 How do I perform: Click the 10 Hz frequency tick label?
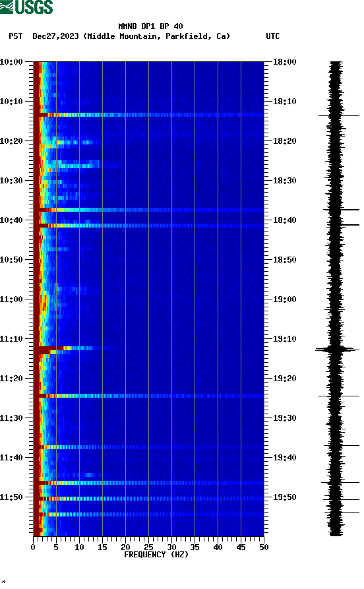click(79, 547)
